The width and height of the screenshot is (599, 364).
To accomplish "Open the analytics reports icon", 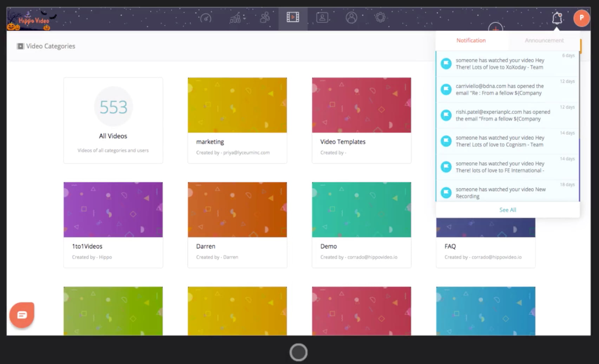I will [x=235, y=18].
